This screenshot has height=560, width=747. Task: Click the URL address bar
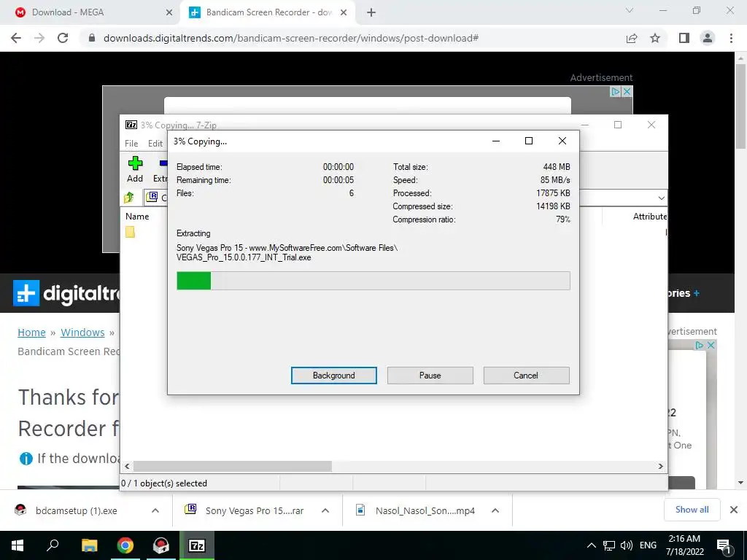(x=290, y=38)
